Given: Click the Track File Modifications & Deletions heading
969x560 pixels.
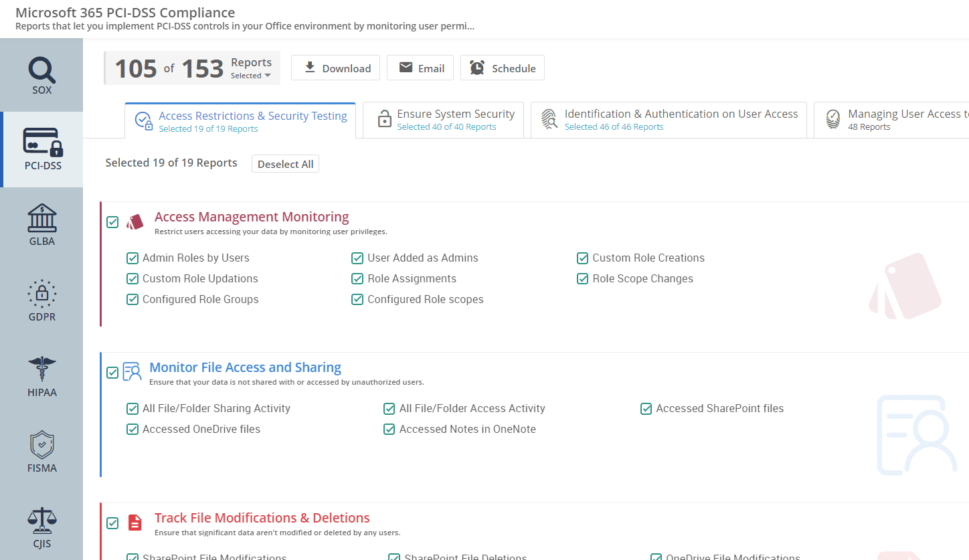Looking at the screenshot, I should [262, 518].
